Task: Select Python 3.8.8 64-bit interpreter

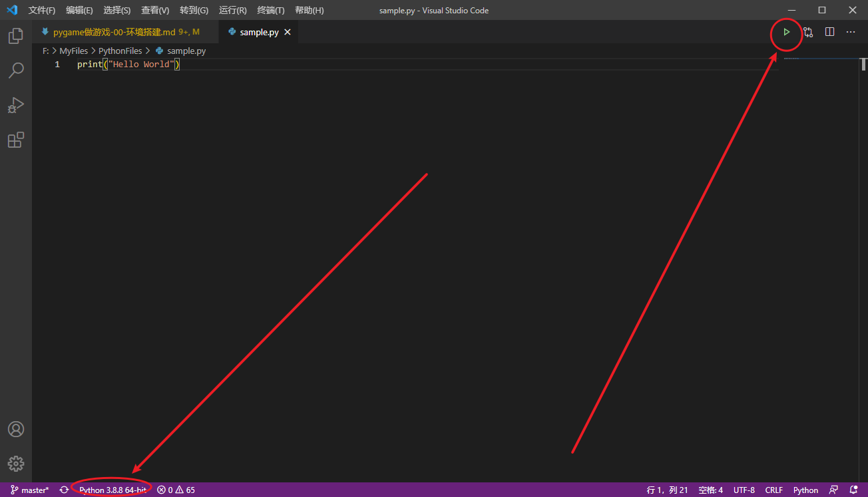Action: point(112,490)
